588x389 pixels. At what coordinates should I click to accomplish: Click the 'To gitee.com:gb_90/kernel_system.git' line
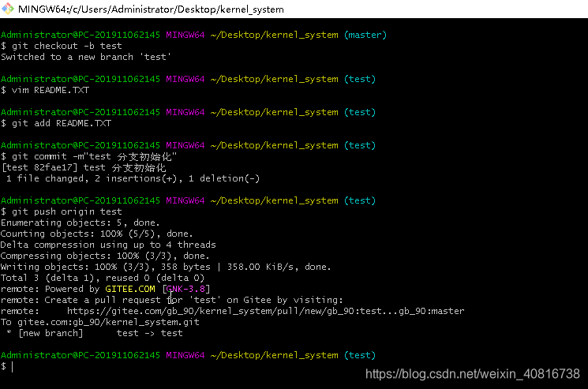pyautogui.click(x=100, y=322)
